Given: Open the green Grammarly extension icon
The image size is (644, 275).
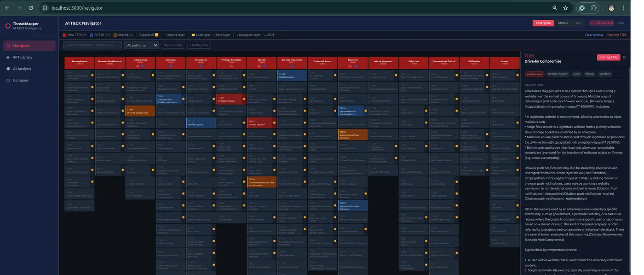Looking at the screenshot, I should point(581,8).
